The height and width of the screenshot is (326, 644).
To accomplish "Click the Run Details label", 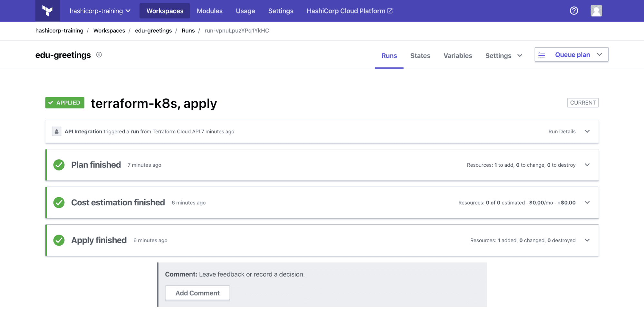I will (x=562, y=131).
